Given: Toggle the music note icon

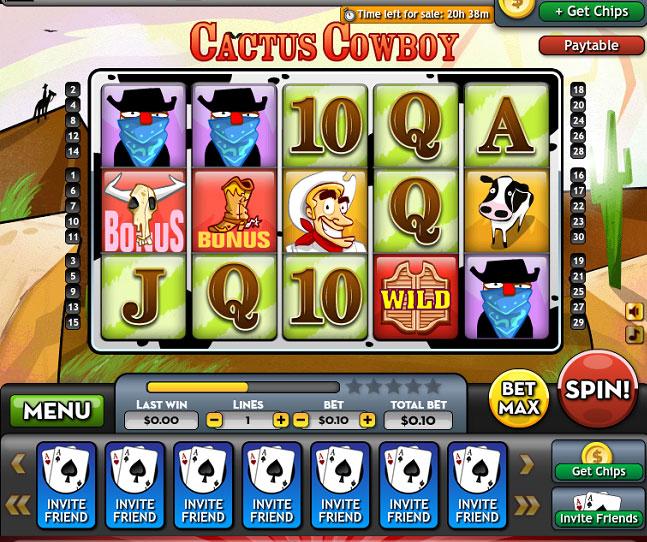Looking at the screenshot, I should pyautogui.click(x=634, y=334).
